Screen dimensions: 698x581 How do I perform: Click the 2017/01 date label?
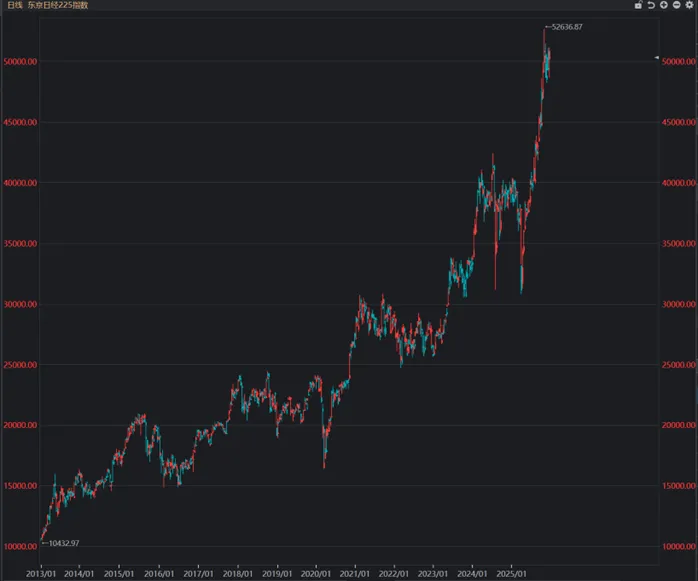click(198, 574)
